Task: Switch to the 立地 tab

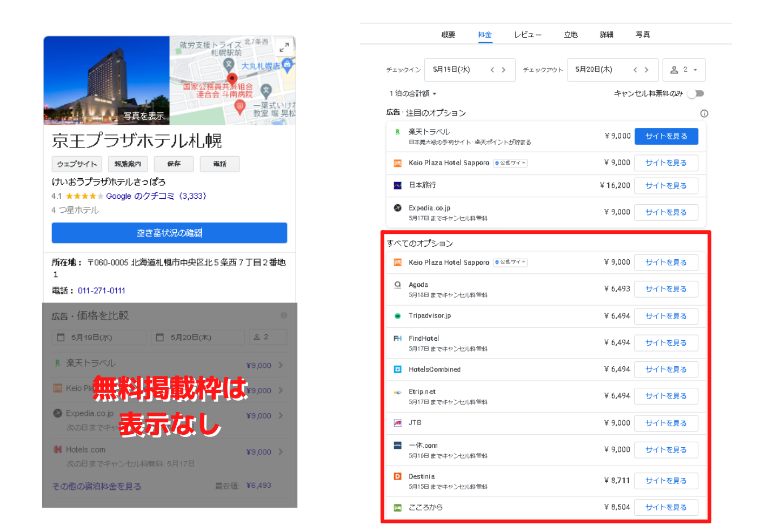Action: (x=571, y=35)
